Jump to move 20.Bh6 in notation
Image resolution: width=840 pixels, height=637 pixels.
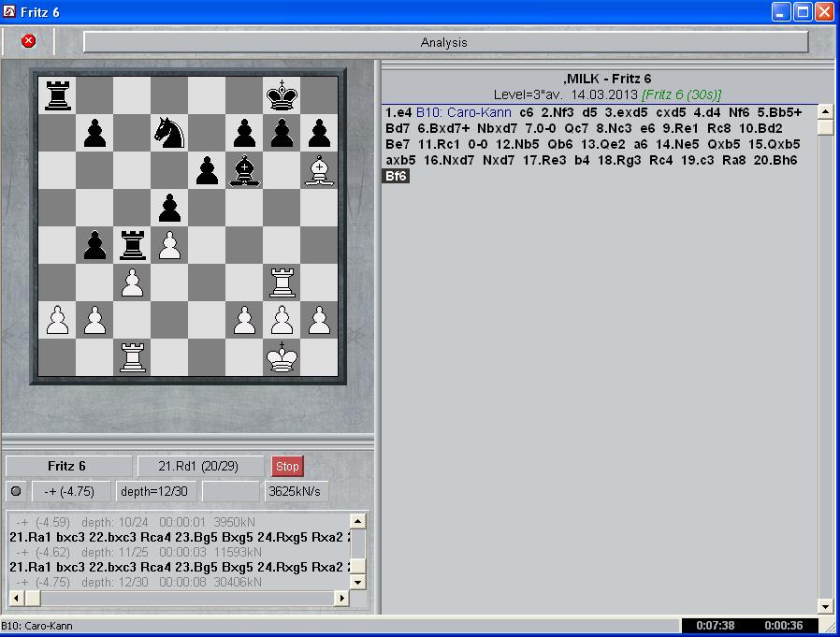point(775,160)
